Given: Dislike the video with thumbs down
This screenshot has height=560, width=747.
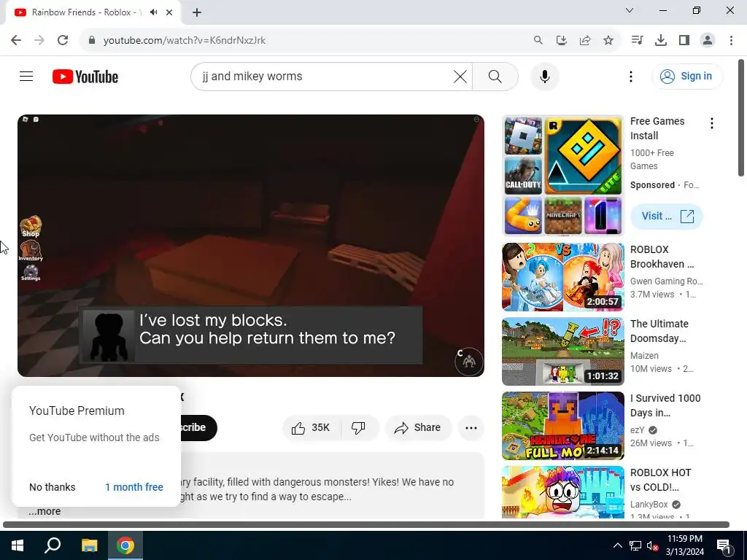Looking at the screenshot, I should 358,427.
